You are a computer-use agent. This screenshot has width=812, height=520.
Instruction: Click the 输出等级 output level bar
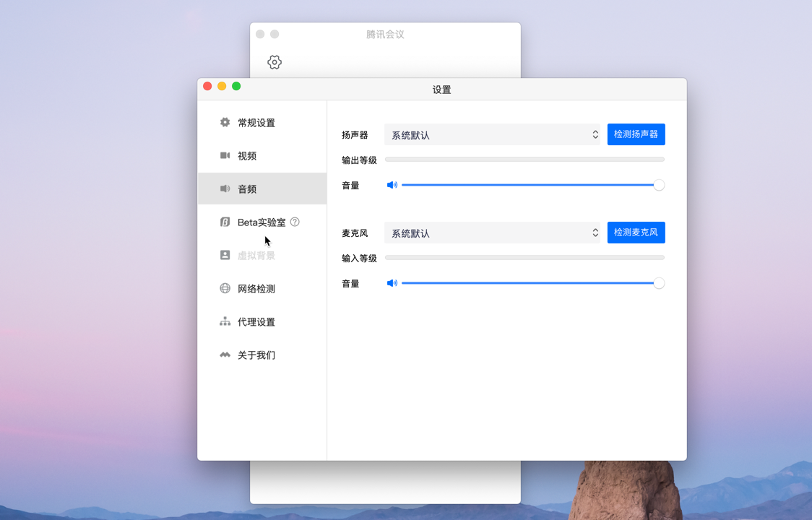tap(524, 160)
